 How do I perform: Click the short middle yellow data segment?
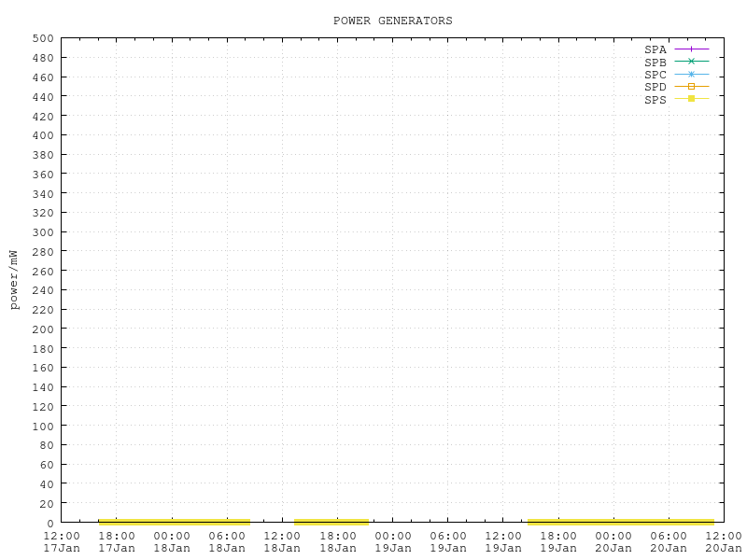coord(331,522)
